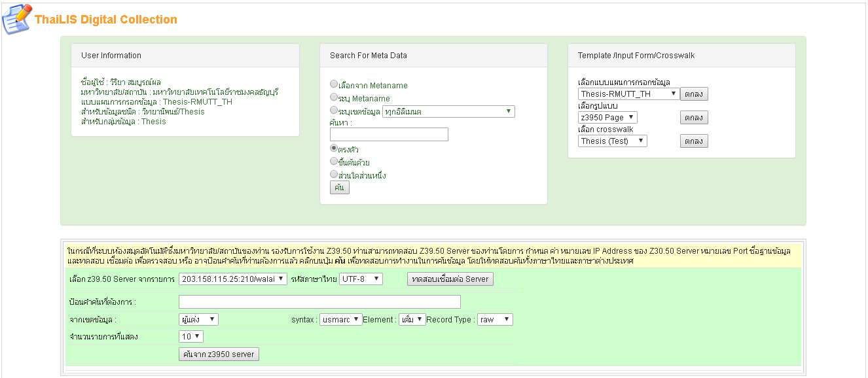
Task: Click the มหาวิทยาลัย/สถาบัน institution line
Action: coord(180,92)
